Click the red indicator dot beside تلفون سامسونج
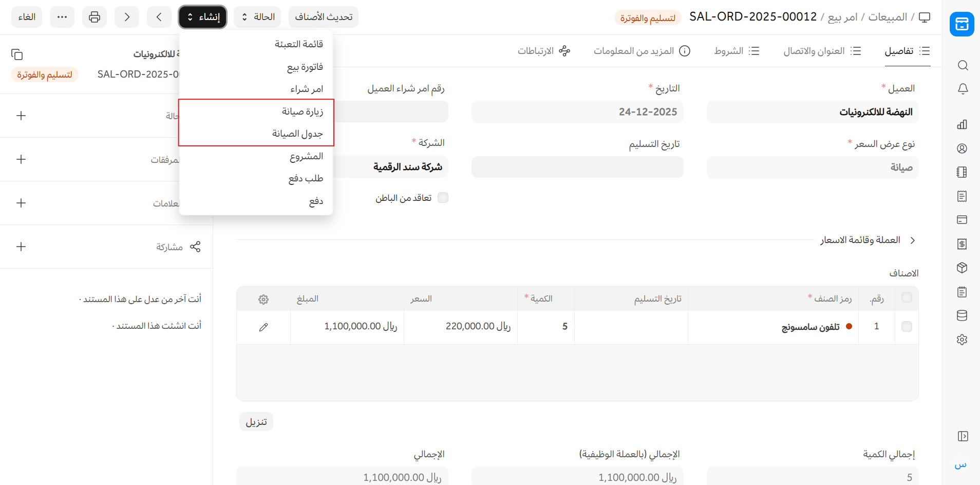This screenshot has width=980, height=485. 849,327
